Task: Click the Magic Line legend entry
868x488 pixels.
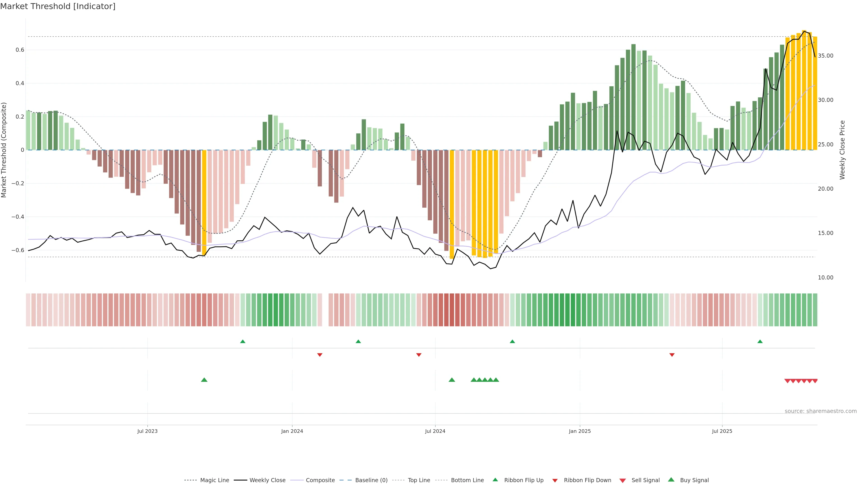Action: pos(214,480)
